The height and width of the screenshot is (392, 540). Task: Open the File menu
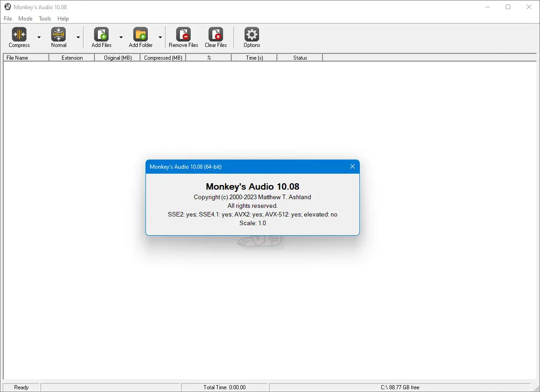(x=8, y=19)
